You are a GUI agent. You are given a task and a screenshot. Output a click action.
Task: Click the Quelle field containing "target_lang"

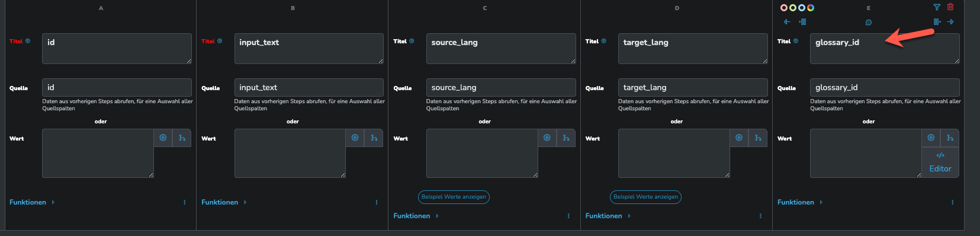[693, 87]
